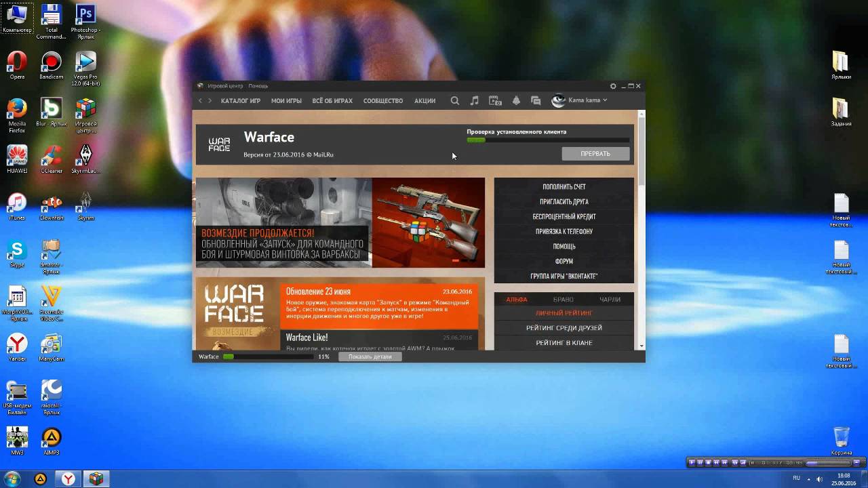Click the Возмездие продолжается promo banner

click(x=340, y=222)
